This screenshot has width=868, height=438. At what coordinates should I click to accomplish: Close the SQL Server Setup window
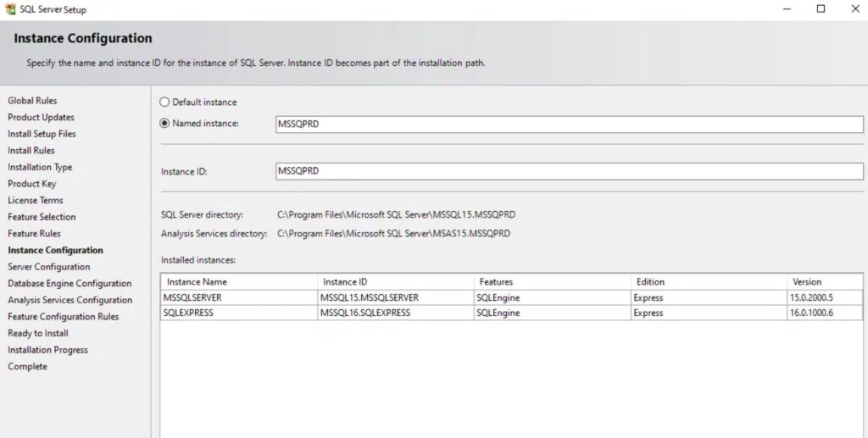855,8
